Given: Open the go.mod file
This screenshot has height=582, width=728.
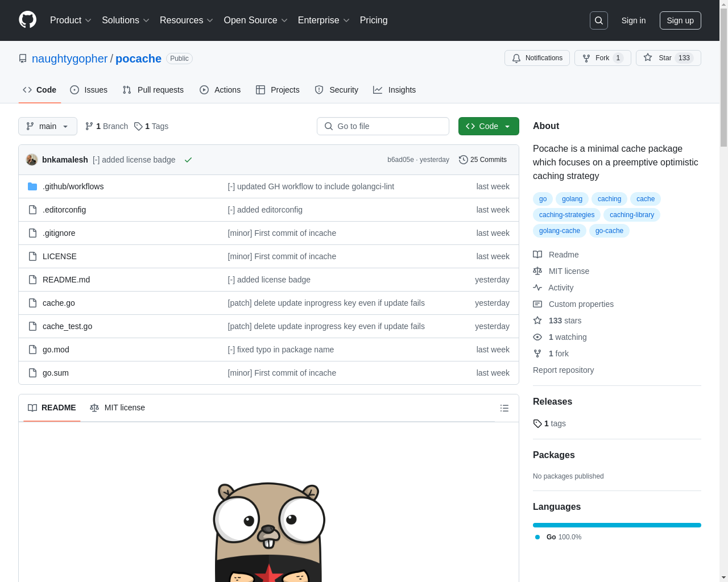Looking at the screenshot, I should (x=56, y=350).
